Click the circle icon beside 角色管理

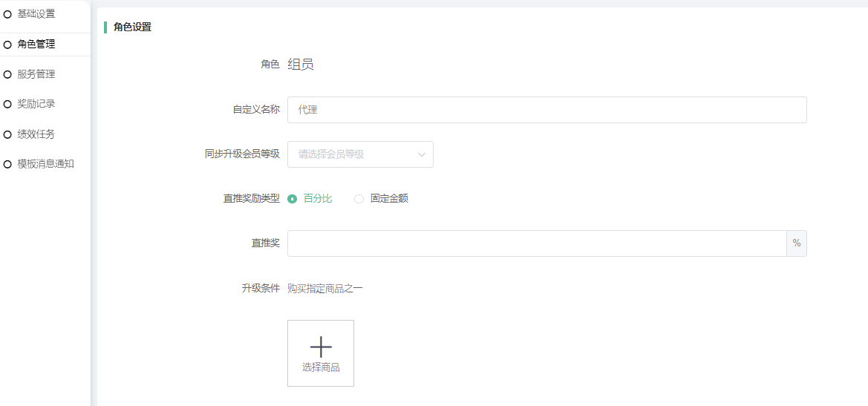7,45
